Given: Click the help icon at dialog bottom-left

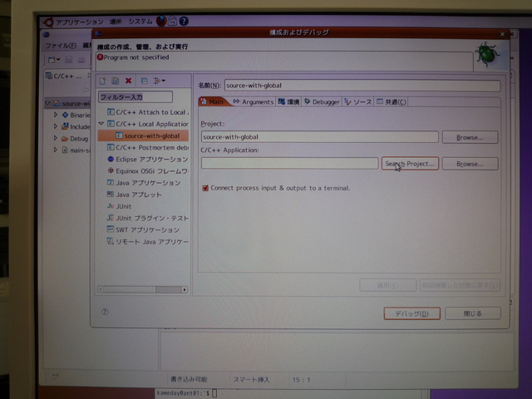Looking at the screenshot, I should [x=105, y=312].
